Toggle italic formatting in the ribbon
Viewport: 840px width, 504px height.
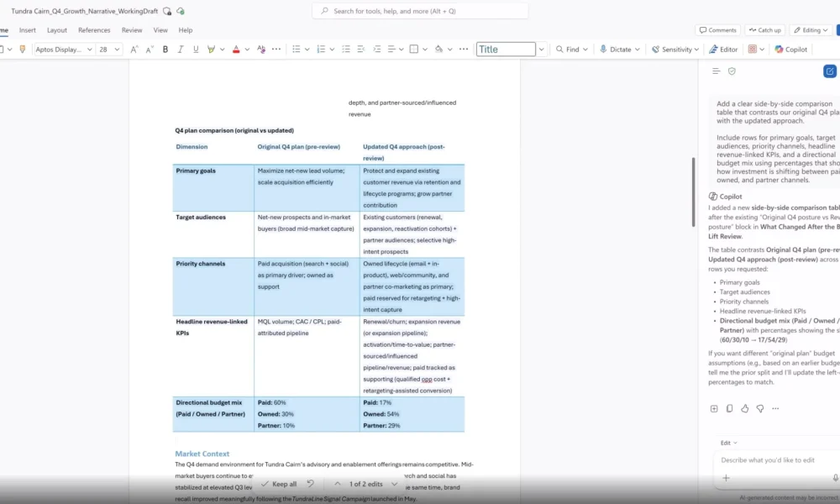181,50
